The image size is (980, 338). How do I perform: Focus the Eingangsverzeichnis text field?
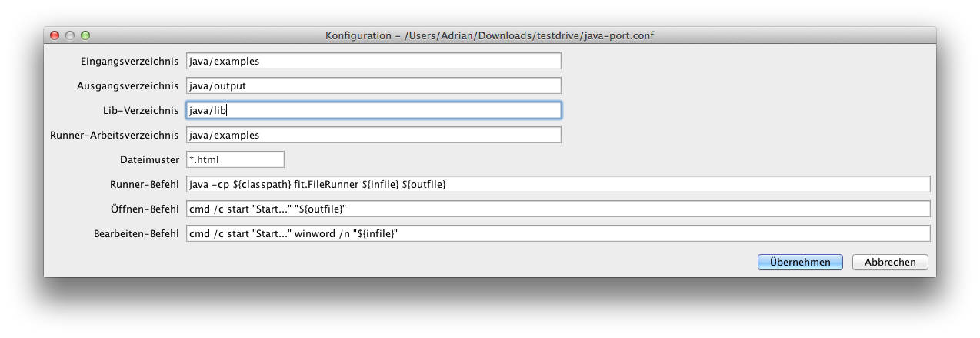(x=374, y=61)
